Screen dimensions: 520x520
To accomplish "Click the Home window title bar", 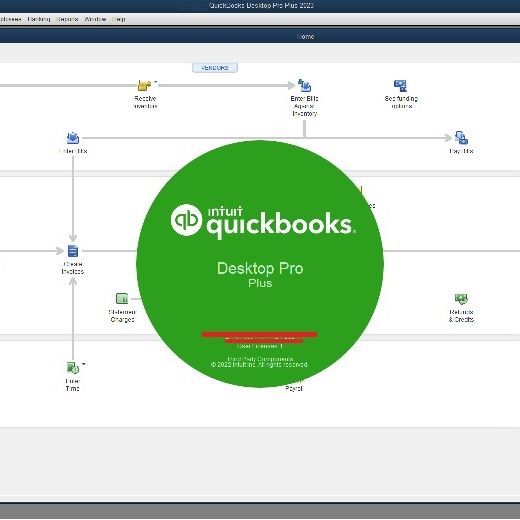I will click(260, 36).
